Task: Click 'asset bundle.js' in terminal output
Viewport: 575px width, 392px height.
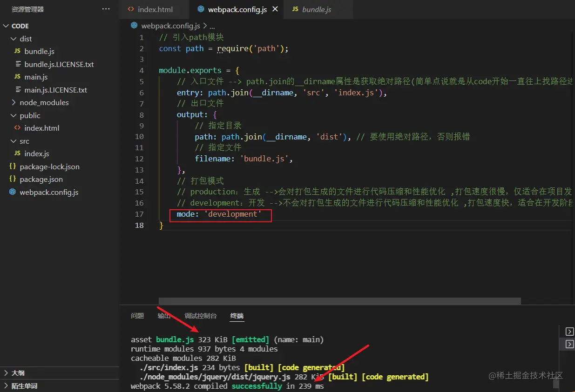Action: [x=162, y=339]
